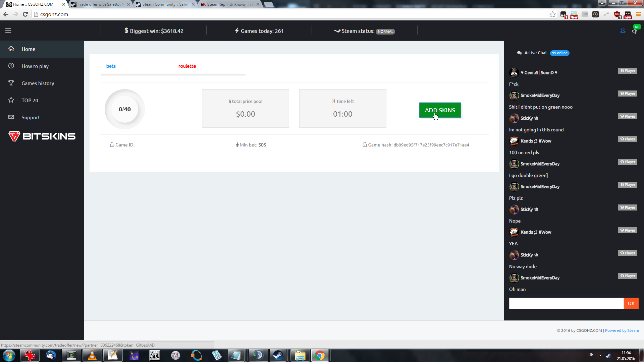Screen dimensions: 644x362
Task: Toggle the sound on/off speaker icon
Action: click(635, 31)
